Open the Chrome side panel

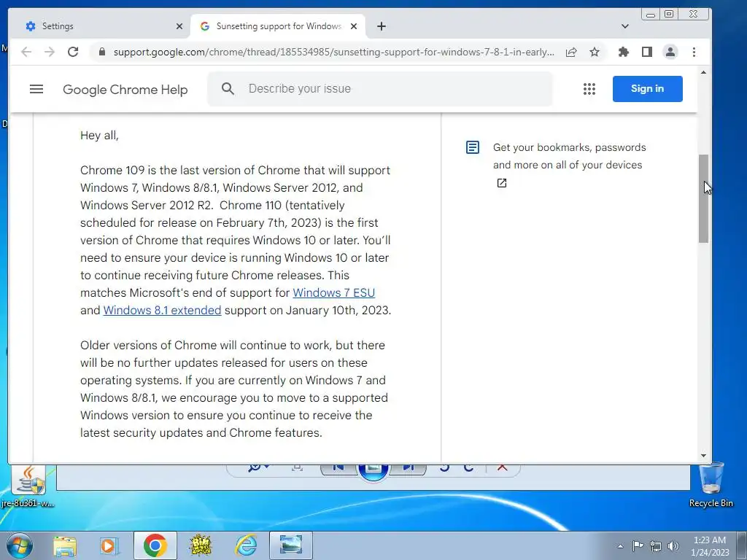pos(646,52)
